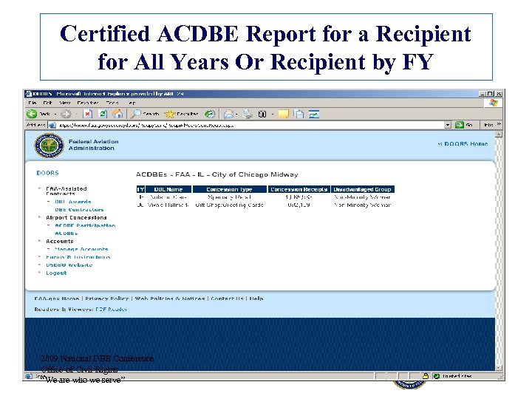Select the Airport Concessions sidebar heading
Screen dimensions: 532x399
tap(76, 217)
